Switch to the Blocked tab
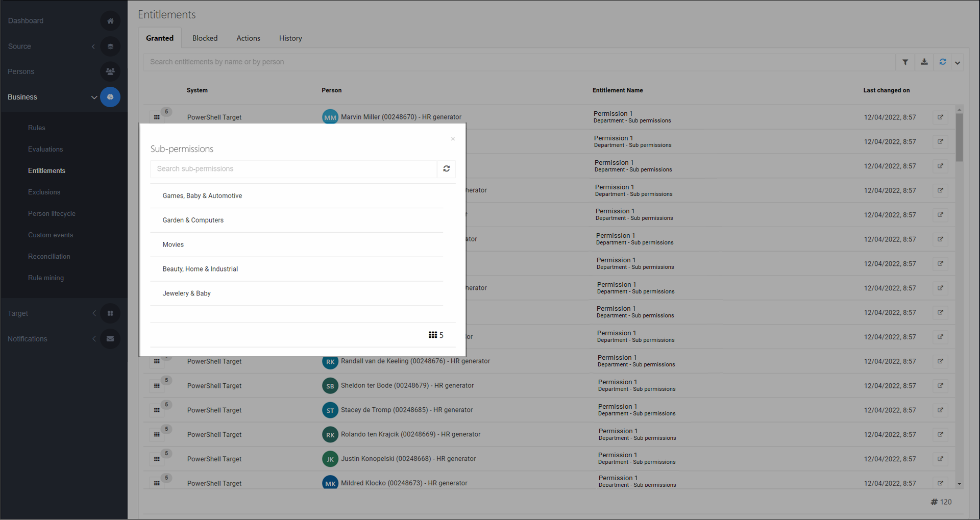This screenshot has width=980, height=520. (205, 38)
